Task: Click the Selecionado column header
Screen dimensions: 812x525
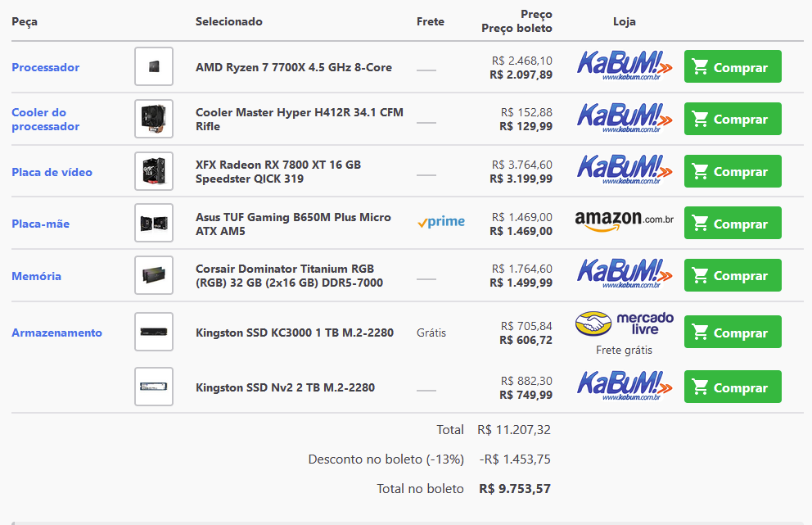Action: [229, 22]
